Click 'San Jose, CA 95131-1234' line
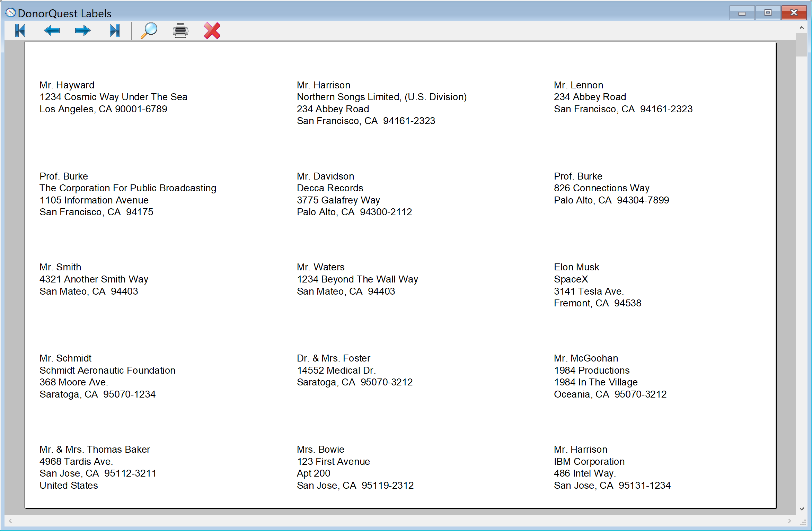Image resolution: width=812 pixels, height=531 pixels. (x=612, y=485)
